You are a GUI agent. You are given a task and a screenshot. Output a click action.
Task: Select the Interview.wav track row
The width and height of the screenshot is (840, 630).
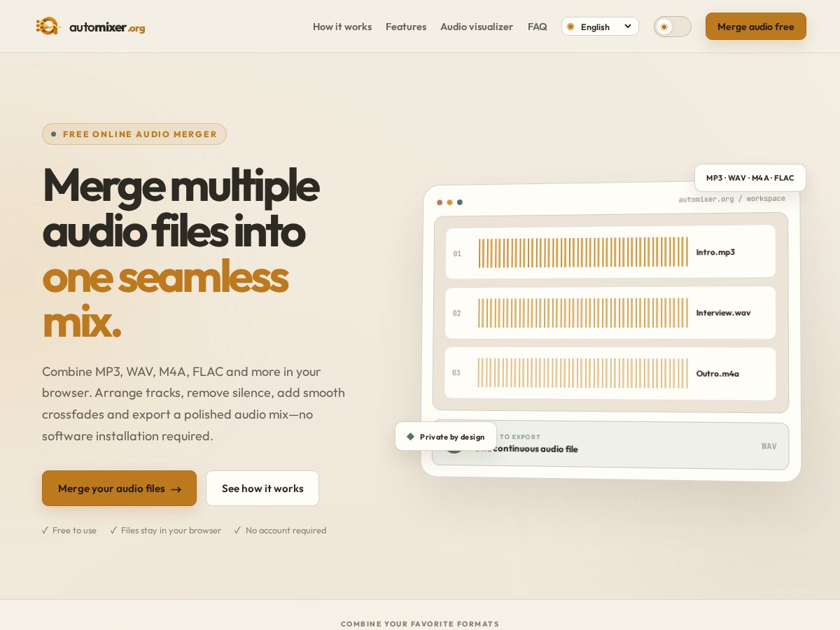pyautogui.click(x=610, y=313)
